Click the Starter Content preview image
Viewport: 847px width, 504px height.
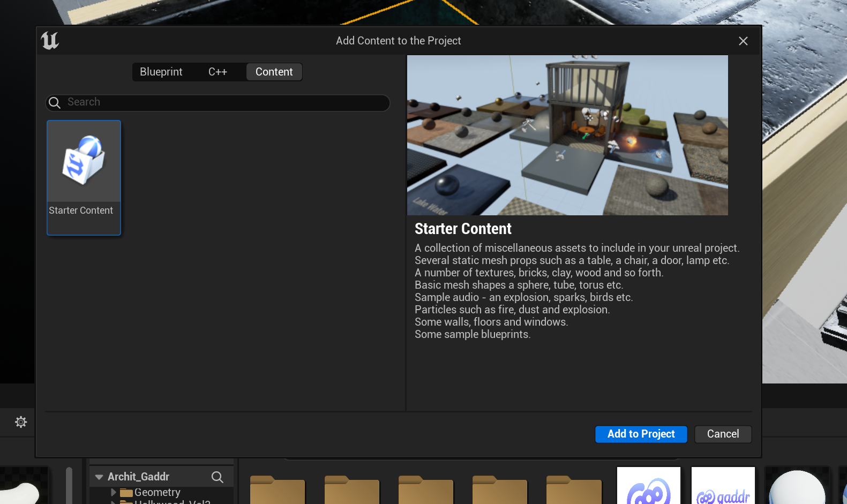click(x=567, y=135)
